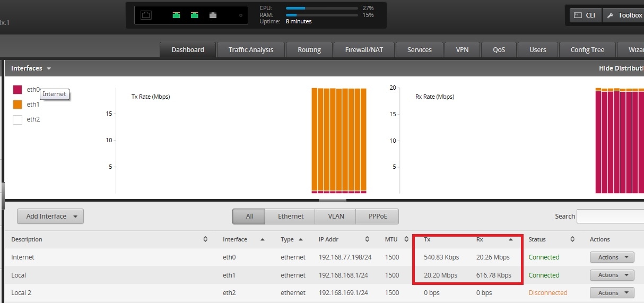Click the Internet description cell
The height and width of the screenshot is (303, 644).
23,257
